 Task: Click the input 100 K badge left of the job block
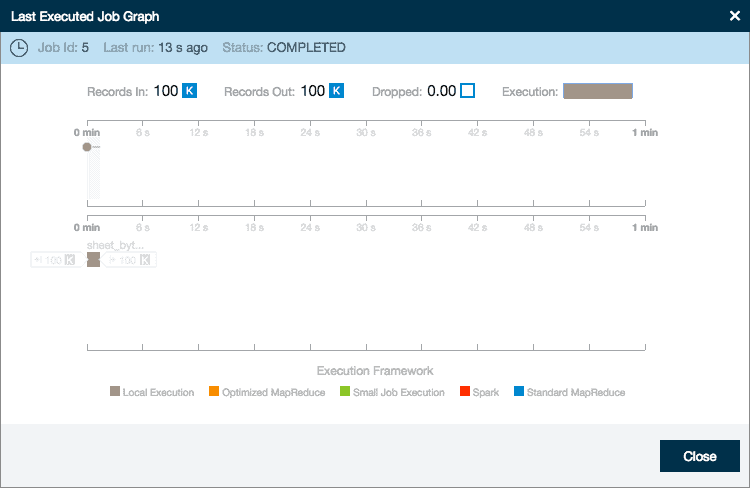[x=54, y=260]
